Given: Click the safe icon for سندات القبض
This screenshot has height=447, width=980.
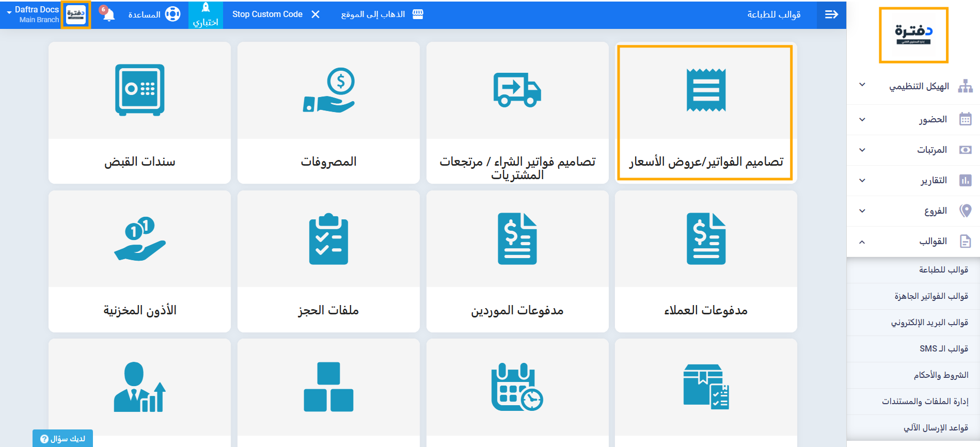Looking at the screenshot, I should click(x=139, y=90).
